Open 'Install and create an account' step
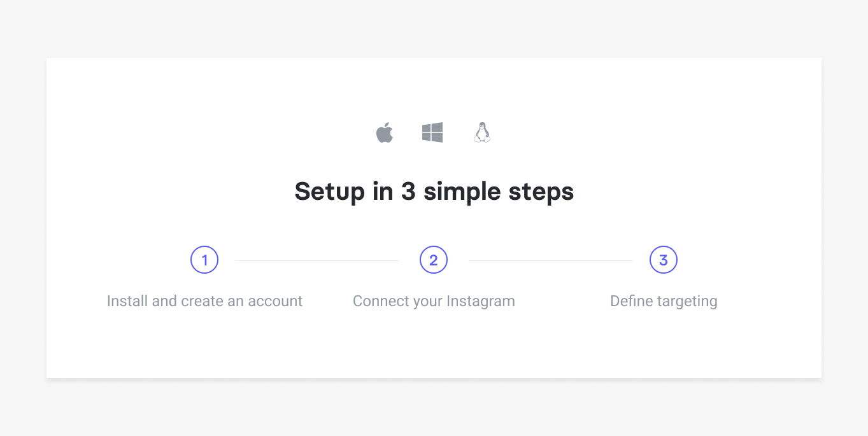The width and height of the screenshot is (868, 436). 204,301
